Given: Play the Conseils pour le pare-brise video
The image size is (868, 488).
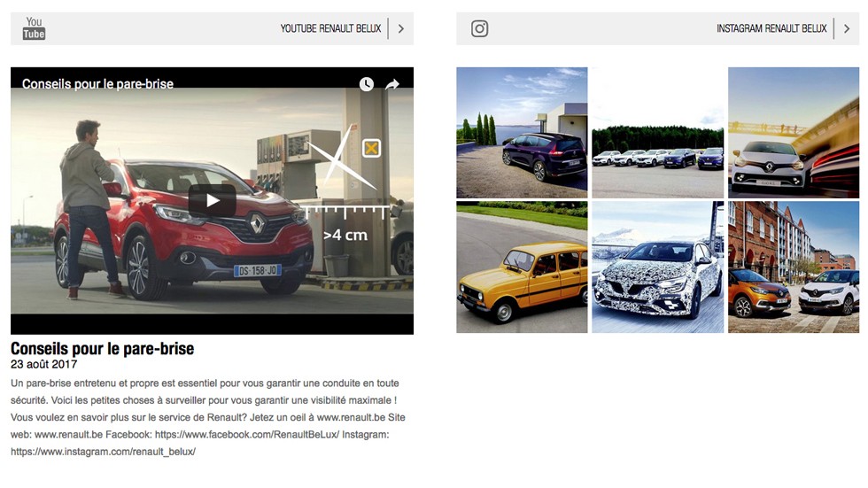Looking at the screenshot, I should click(x=212, y=200).
